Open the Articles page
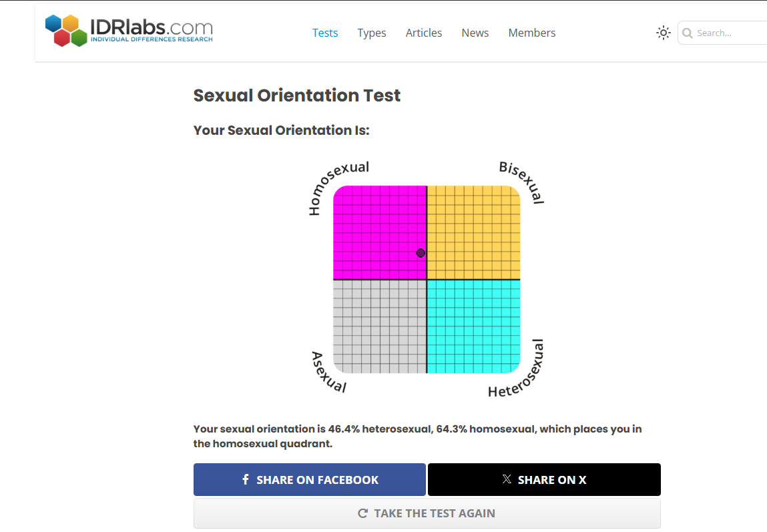Viewport: 767px width, 532px height. pos(424,33)
